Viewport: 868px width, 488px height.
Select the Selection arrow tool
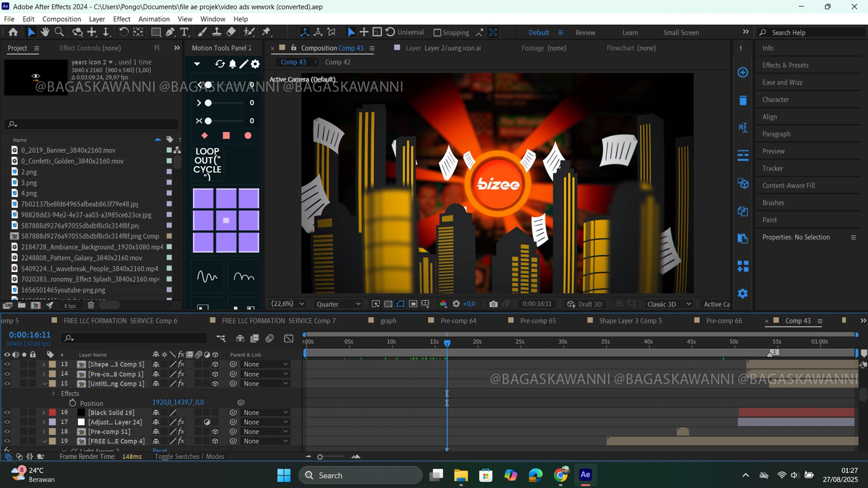pyautogui.click(x=31, y=32)
